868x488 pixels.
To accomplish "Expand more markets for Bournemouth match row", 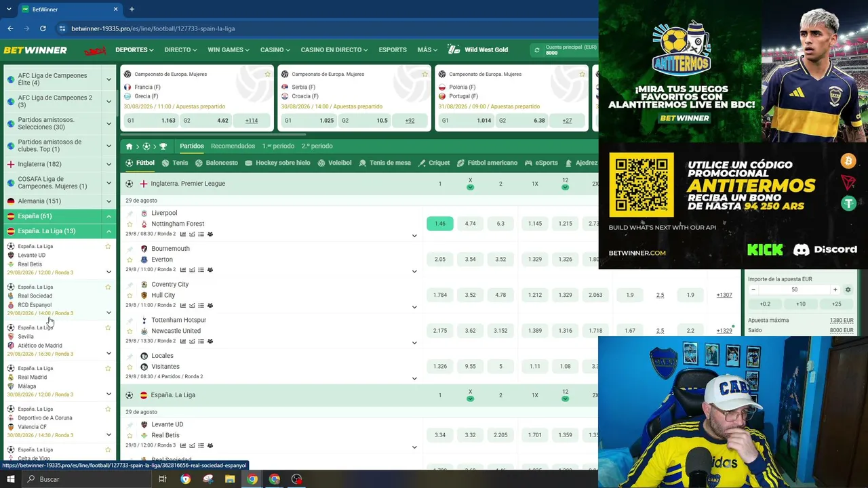I will [x=414, y=271].
